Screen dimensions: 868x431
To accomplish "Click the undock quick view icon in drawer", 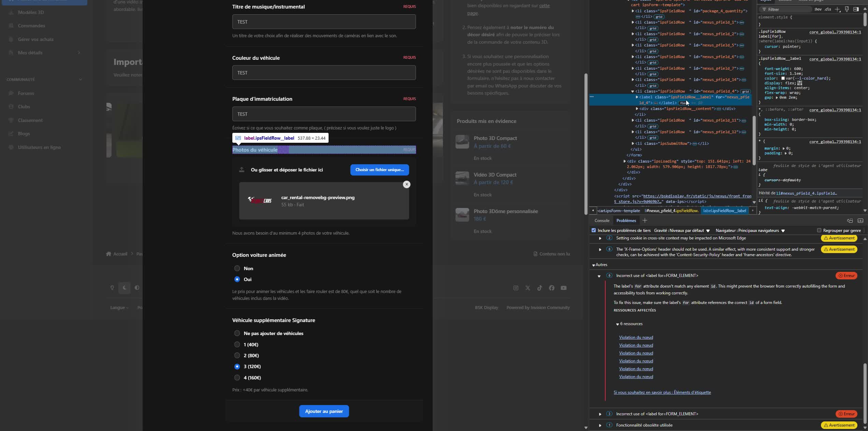I will tap(850, 221).
